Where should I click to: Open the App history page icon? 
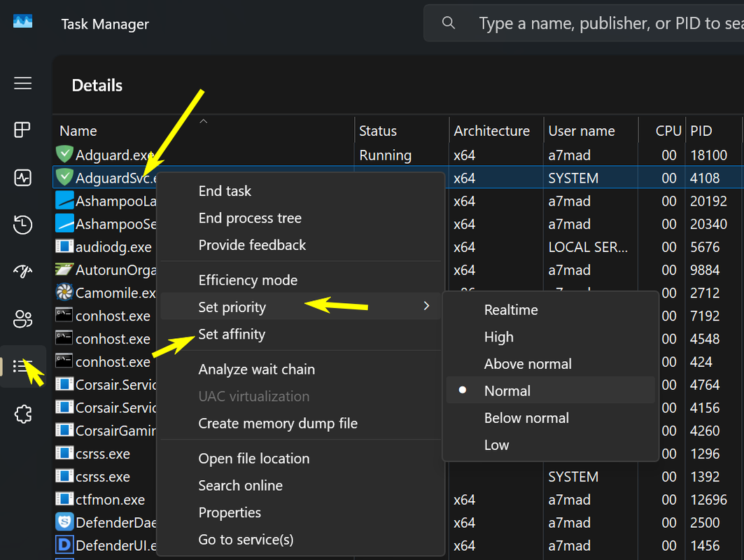[x=22, y=225]
